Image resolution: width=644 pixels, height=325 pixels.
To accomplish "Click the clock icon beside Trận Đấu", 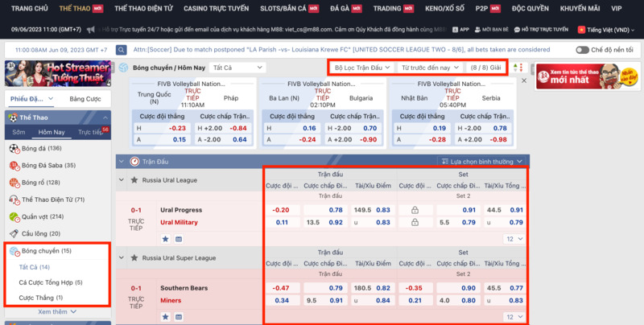I will point(134,162).
